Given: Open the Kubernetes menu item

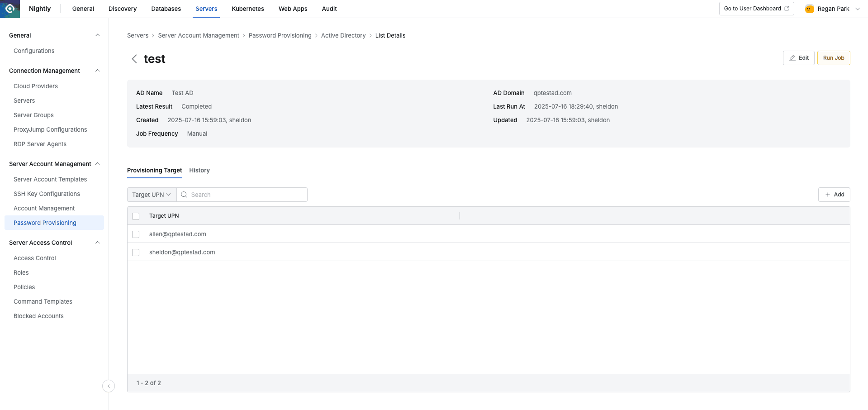Looking at the screenshot, I should pos(248,9).
